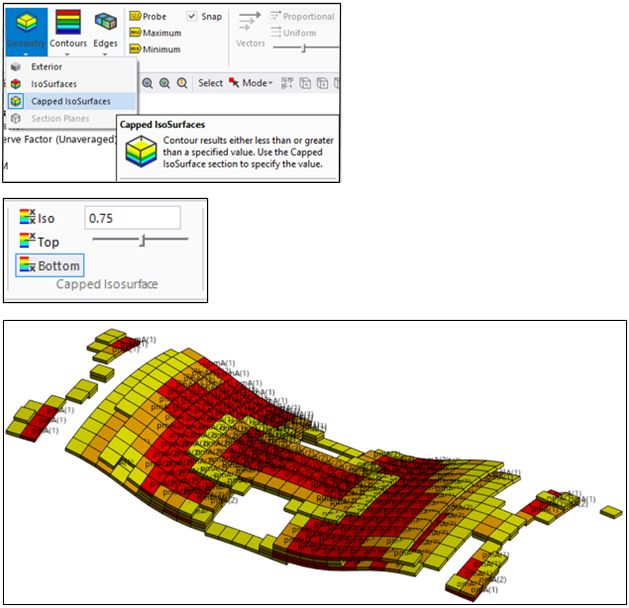Click the Contours color bands icon
The height and width of the screenshot is (608, 629).
tap(68, 22)
